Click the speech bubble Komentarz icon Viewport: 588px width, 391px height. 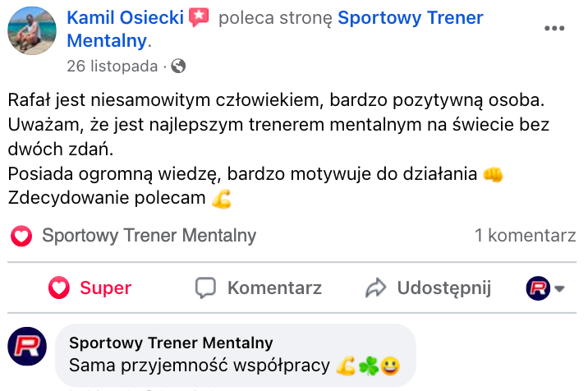coord(205,288)
